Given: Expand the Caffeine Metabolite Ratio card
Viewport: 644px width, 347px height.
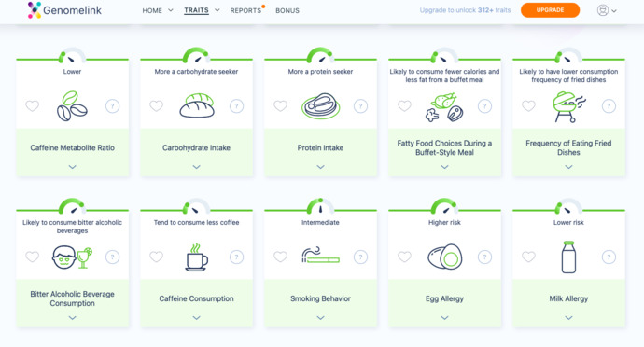Looking at the screenshot, I should pyautogui.click(x=72, y=167).
